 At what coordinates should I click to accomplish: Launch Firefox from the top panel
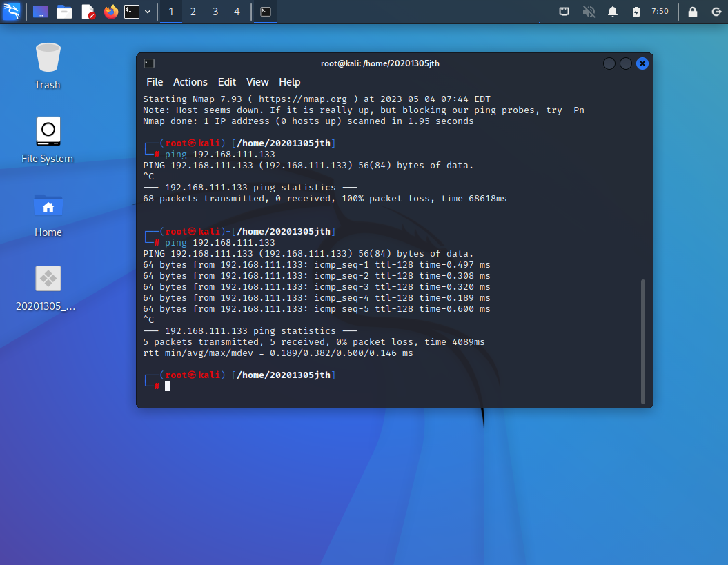111,12
